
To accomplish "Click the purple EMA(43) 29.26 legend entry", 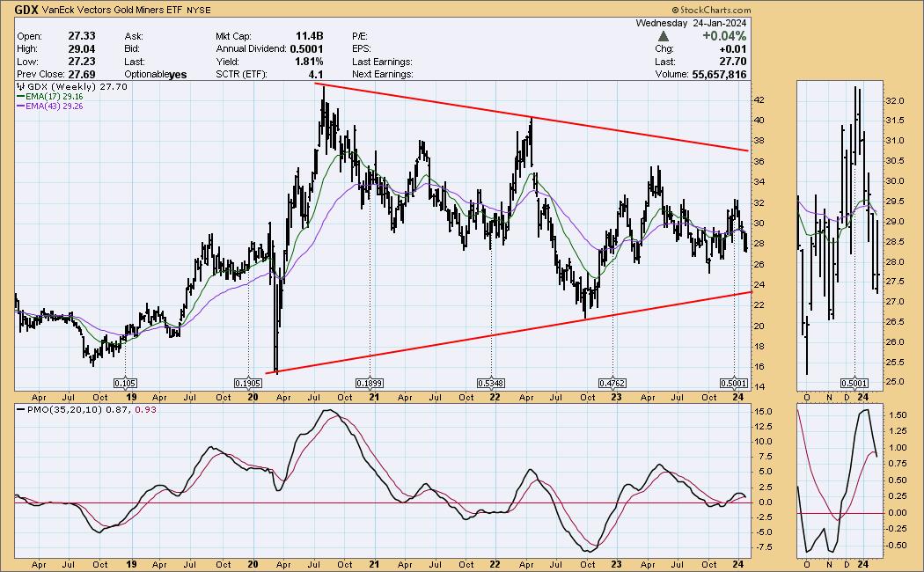I will (51, 106).
